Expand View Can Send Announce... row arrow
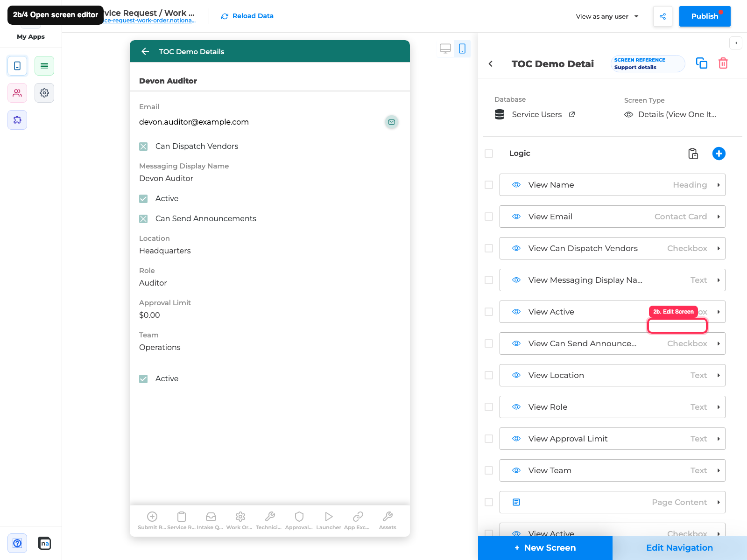Image resolution: width=747 pixels, height=560 pixels. point(719,343)
